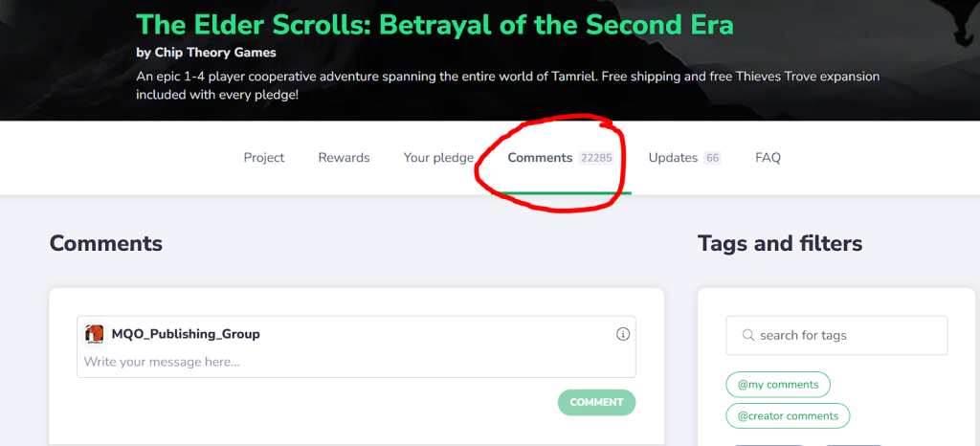
Task: Click the 'Tags and filters' heading
Action: 780,244
